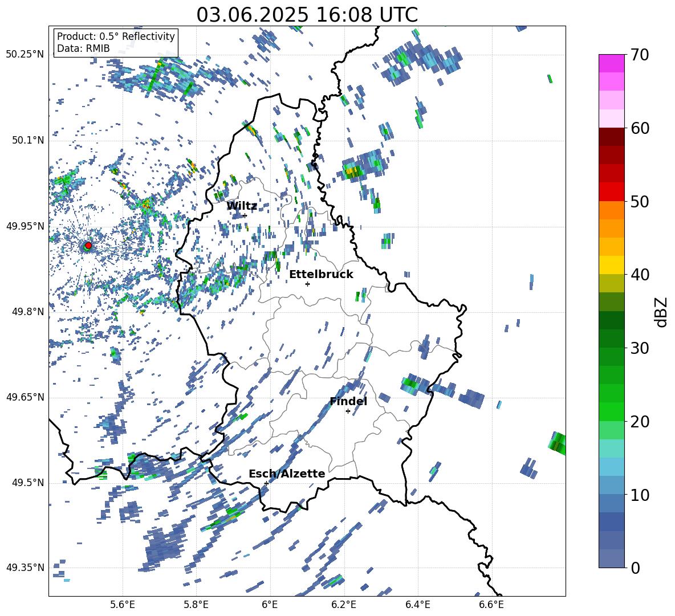
Task: Click the 50.25°N latitude label
Action: click(x=25, y=55)
